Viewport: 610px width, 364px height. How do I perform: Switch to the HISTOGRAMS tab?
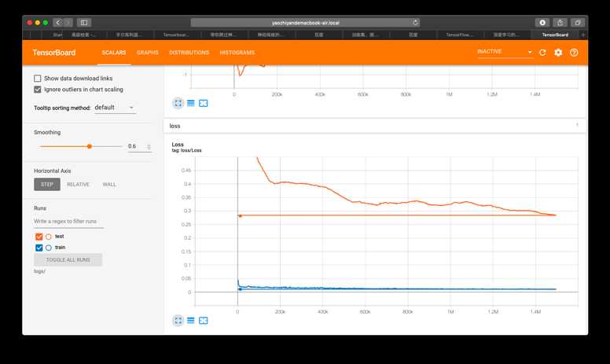(237, 53)
